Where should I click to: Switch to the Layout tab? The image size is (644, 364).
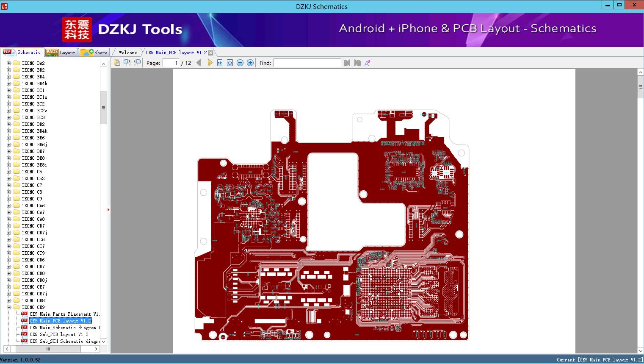(61, 53)
